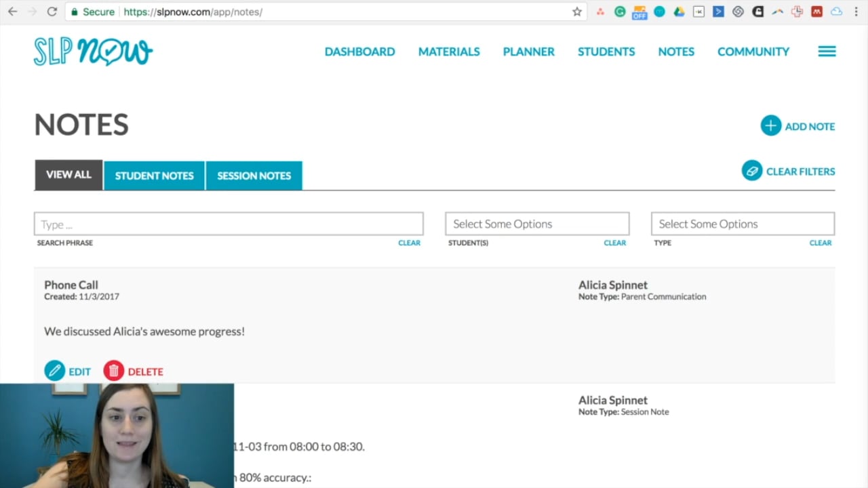Click the black padlock extension icon

pos(757,12)
